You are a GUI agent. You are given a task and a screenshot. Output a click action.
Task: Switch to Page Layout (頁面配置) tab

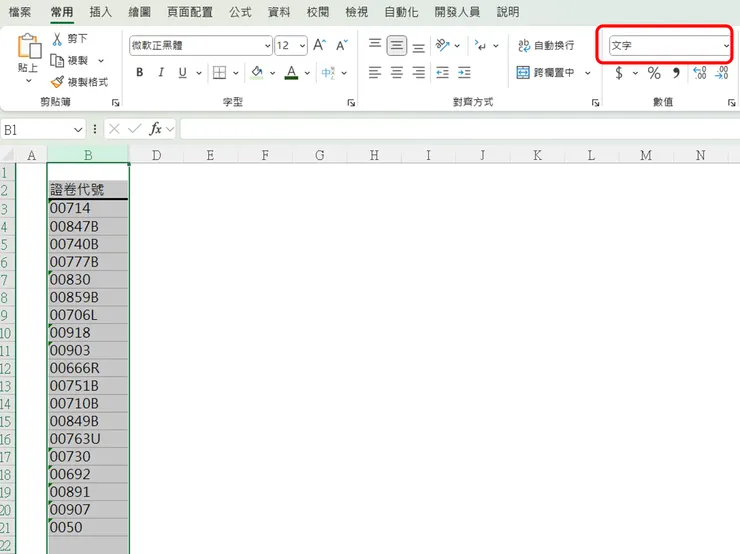click(190, 12)
